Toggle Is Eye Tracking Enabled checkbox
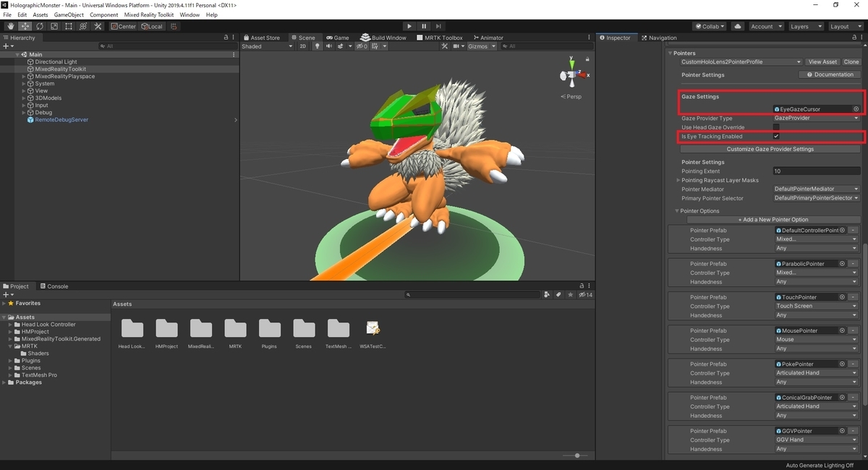 pyautogui.click(x=776, y=137)
